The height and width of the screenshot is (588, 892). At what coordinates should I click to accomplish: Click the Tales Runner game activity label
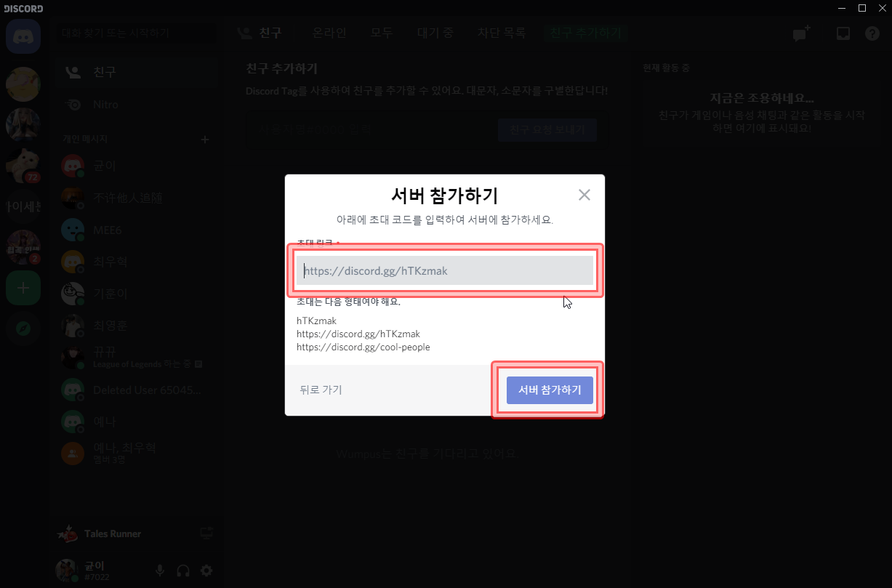[113, 533]
